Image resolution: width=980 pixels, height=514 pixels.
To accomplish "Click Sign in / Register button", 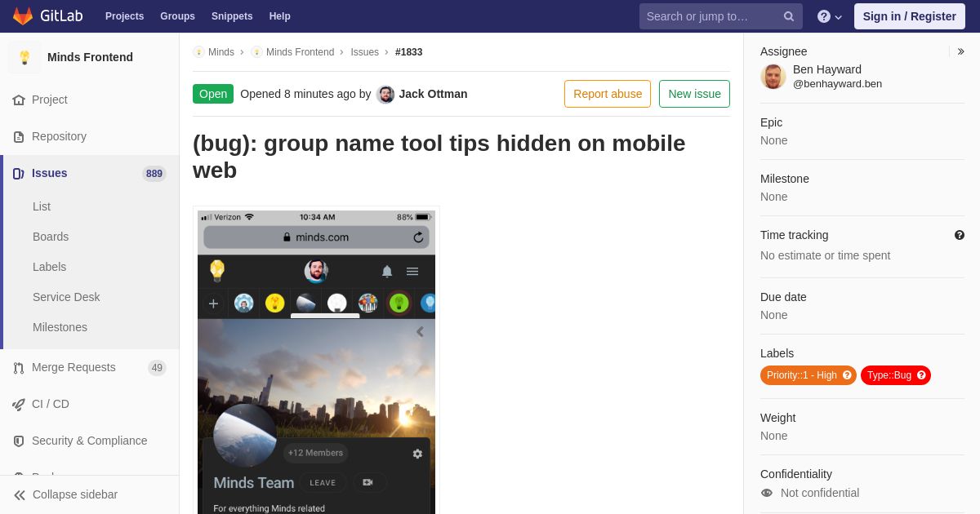I will [909, 16].
